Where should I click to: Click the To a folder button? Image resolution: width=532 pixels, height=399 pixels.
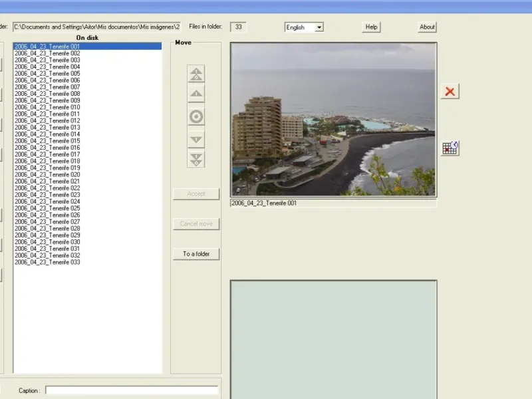[196, 254]
